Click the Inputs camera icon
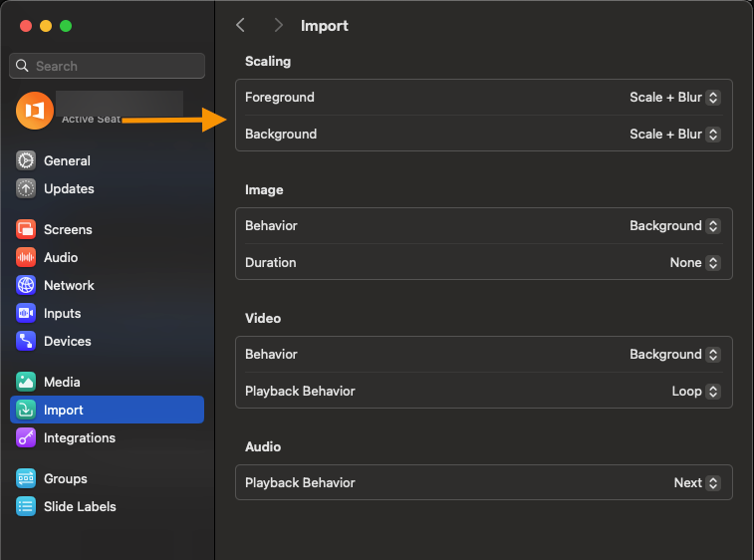Viewport: 754px width, 560px height. [26, 313]
